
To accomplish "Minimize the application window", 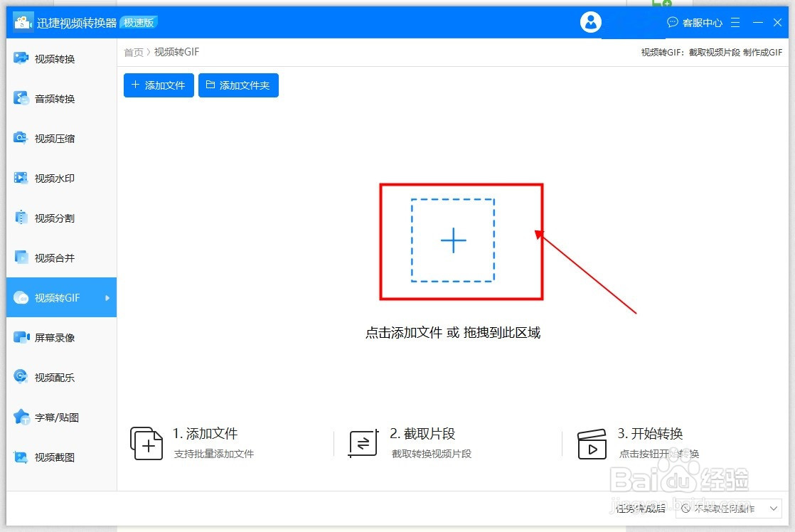I will [758, 22].
